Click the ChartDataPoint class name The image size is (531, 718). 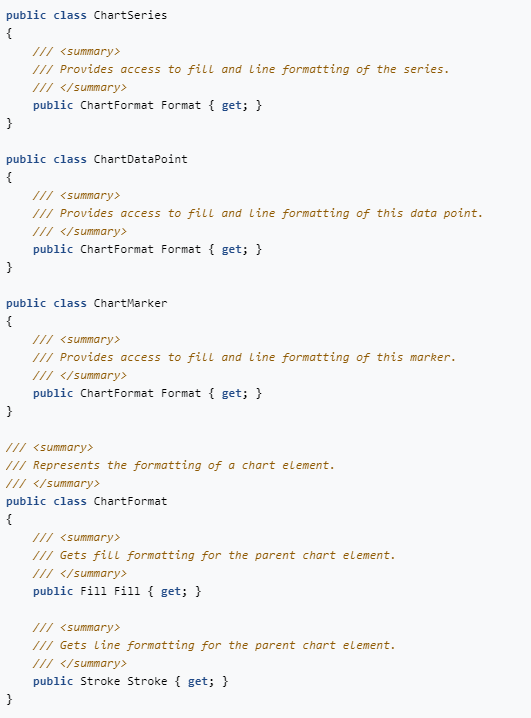140,159
